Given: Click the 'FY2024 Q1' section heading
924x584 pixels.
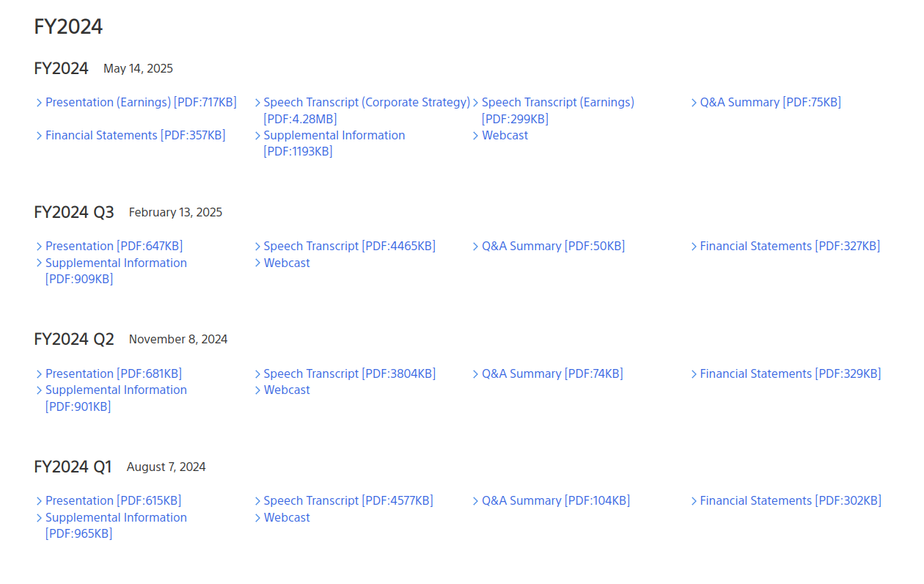Looking at the screenshot, I should click(73, 467).
